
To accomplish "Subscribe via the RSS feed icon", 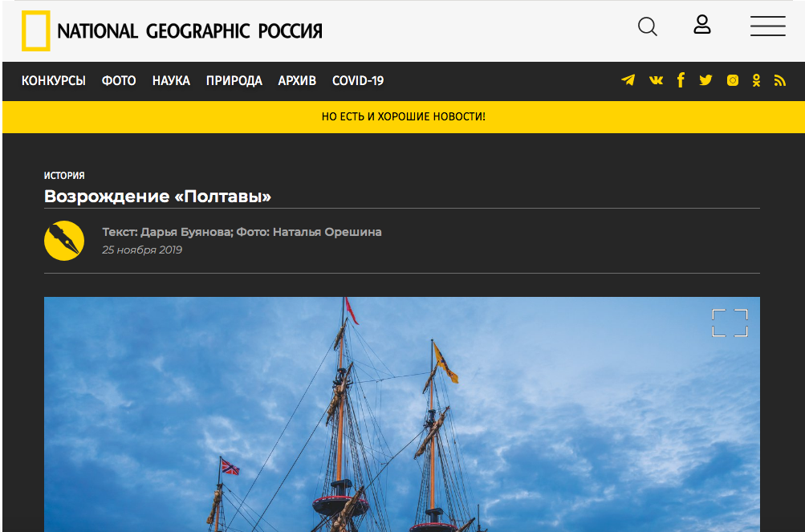I will 779,80.
